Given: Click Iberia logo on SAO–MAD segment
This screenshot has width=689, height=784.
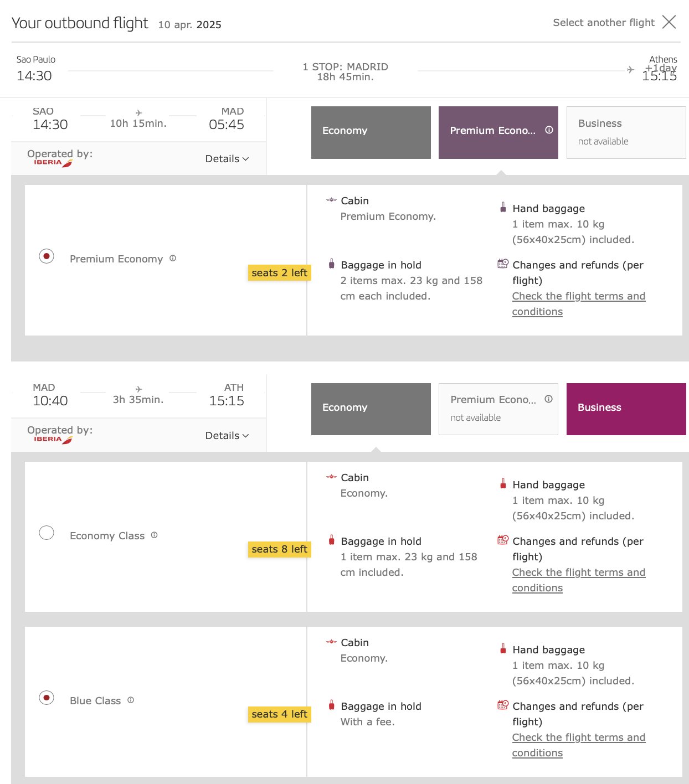Looking at the screenshot, I should point(53,163).
